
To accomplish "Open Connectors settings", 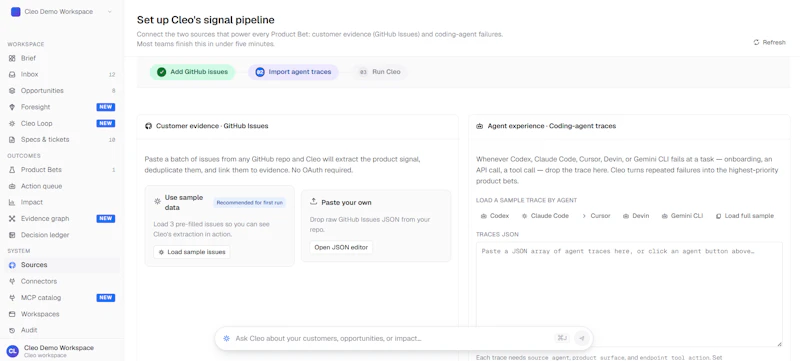I will tap(61, 281).
